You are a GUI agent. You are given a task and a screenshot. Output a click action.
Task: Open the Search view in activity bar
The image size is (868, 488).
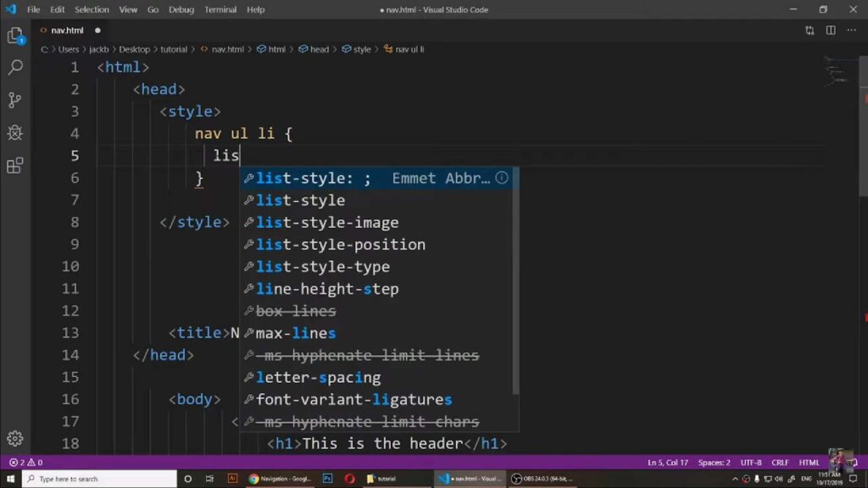tap(15, 68)
